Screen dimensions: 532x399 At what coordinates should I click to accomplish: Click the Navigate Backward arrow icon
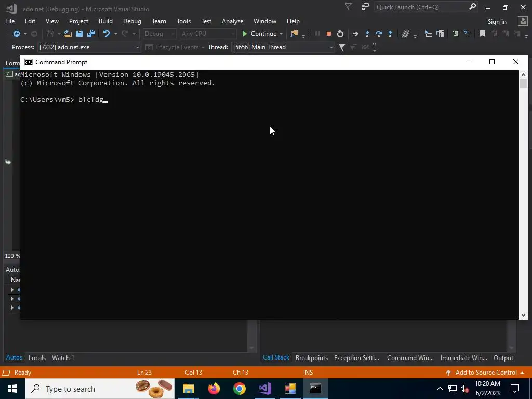pyautogui.click(x=16, y=34)
